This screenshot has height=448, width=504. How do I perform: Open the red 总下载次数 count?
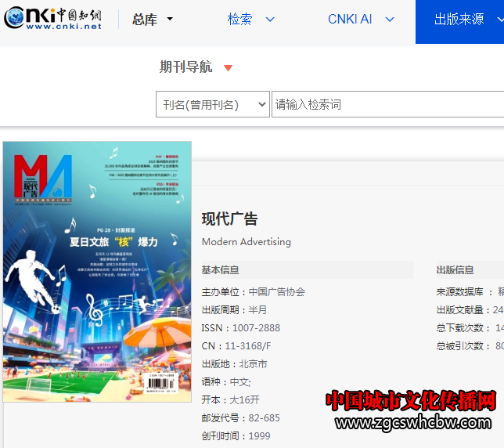click(x=499, y=327)
